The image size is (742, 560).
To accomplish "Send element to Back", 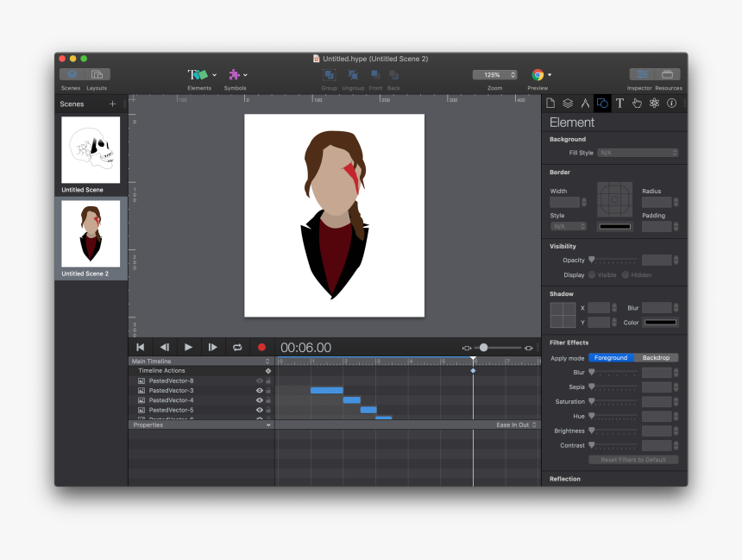I will [393, 76].
